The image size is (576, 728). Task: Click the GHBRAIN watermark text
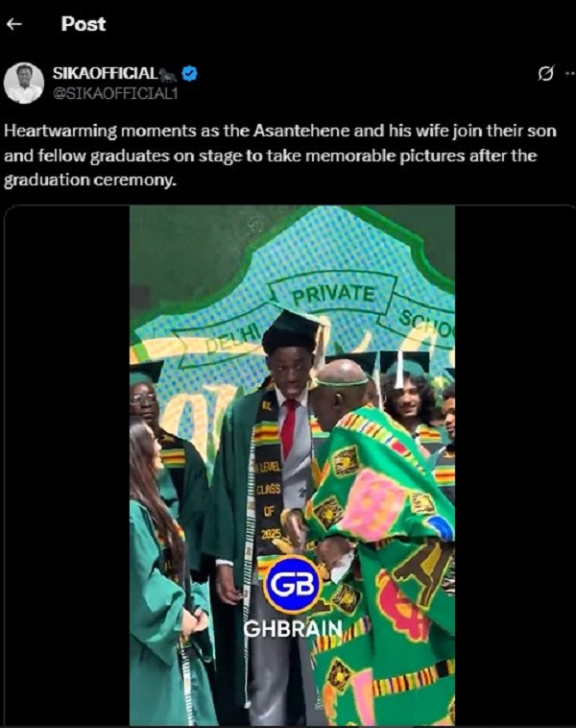(293, 629)
